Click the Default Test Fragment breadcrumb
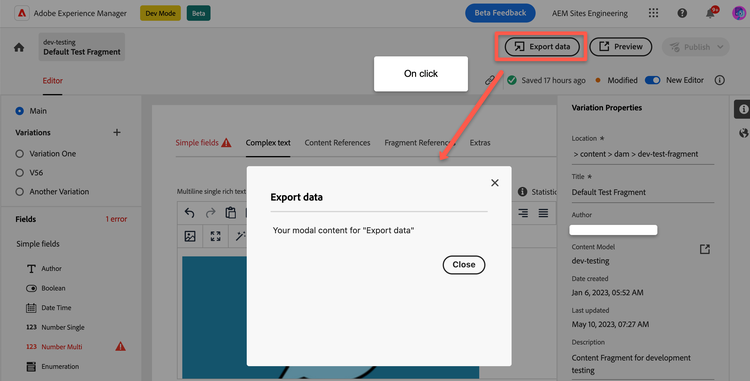 click(x=82, y=47)
